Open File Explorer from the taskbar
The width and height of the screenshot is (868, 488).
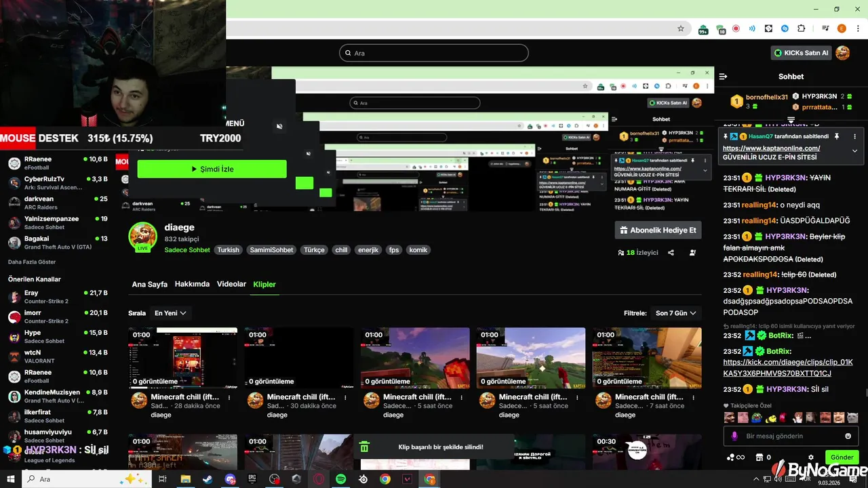coord(185,479)
